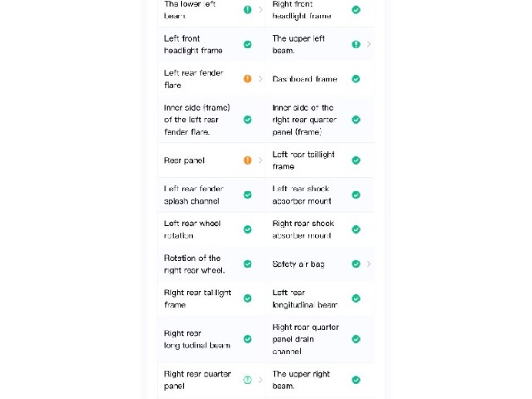Open Right rear quarter panel chevron
The height and width of the screenshot is (399, 532).
point(260,380)
